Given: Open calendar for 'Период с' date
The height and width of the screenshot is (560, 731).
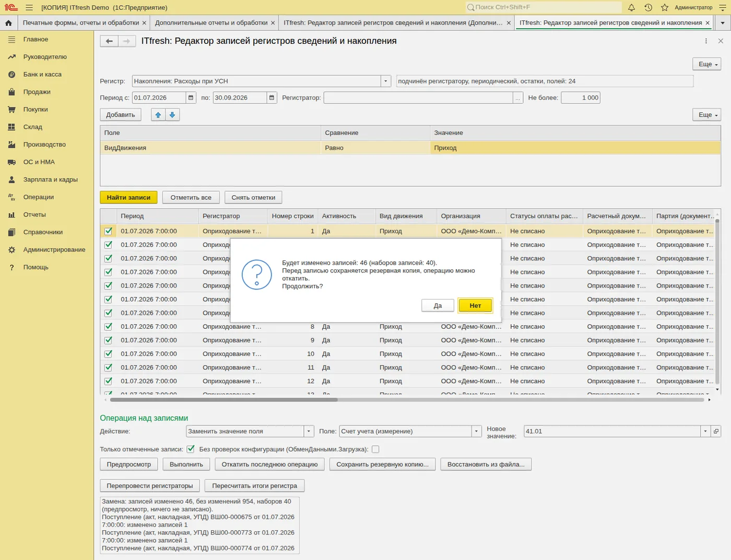Looking at the screenshot, I should [x=191, y=98].
